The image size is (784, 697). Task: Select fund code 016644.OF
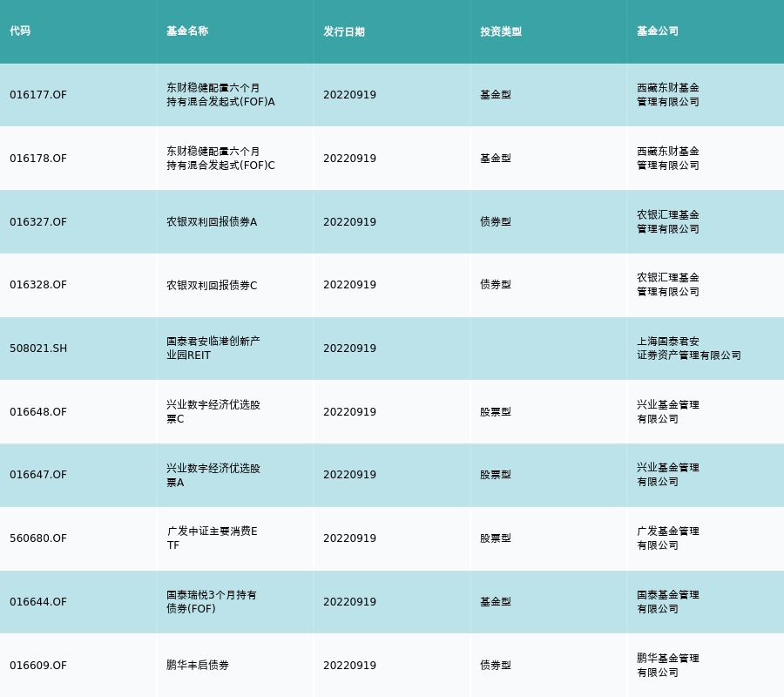tap(38, 601)
